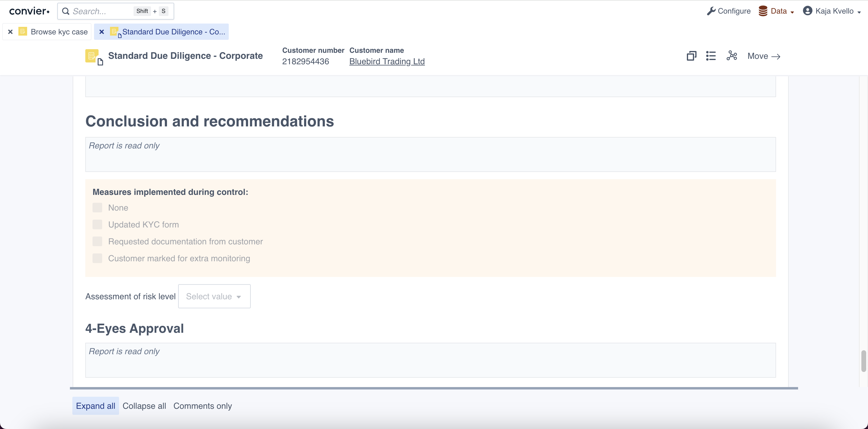Click the Move arrow button
868x429 pixels.
(x=763, y=56)
